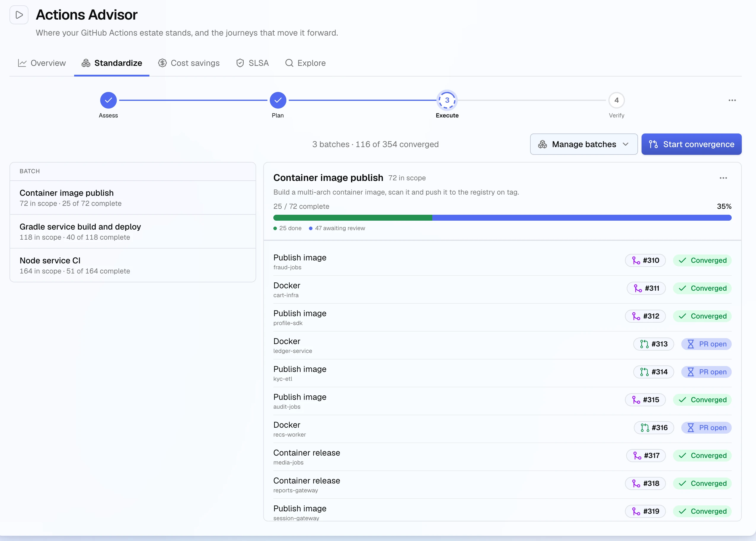Click Converged status for media-jobs
The height and width of the screenshot is (541, 756).
click(x=702, y=456)
